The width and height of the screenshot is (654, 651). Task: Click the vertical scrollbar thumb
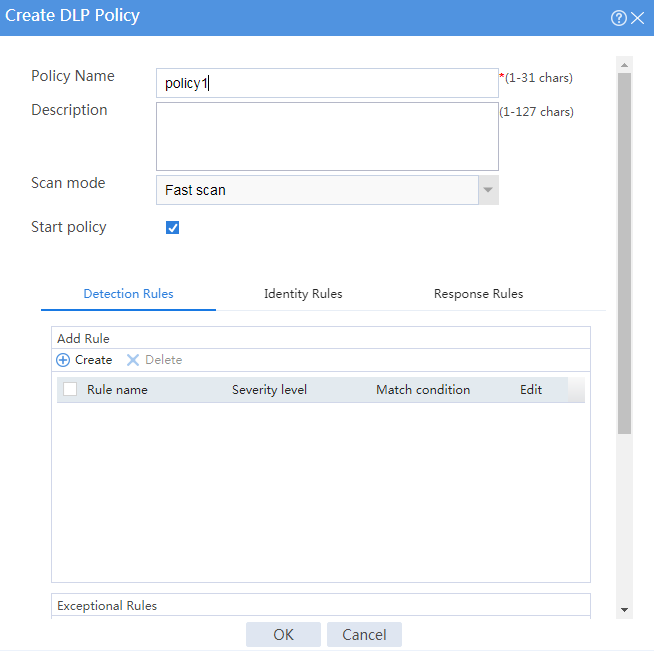coord(624,254)
